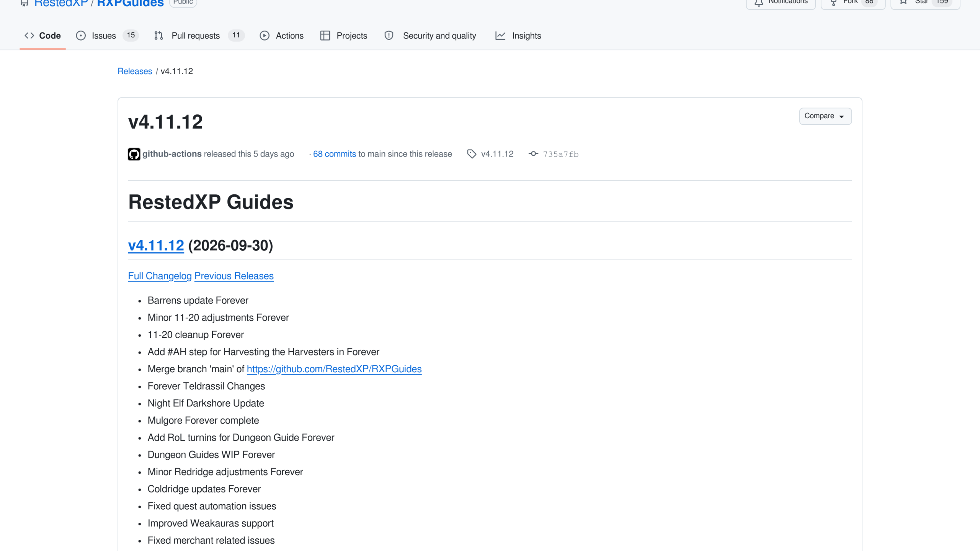Click 'Barrens update Forever' text
This screenshot has width=980, height=551.
[198, 300]
